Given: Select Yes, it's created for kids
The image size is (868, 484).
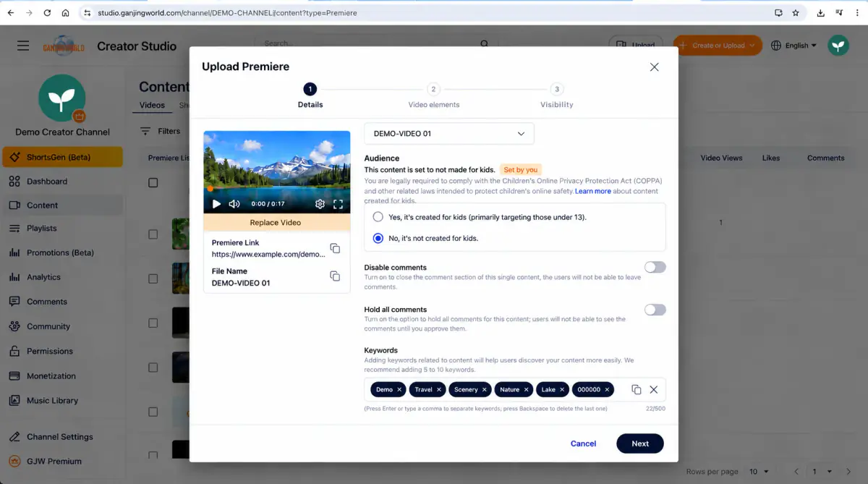Looking at the screenshot, I should [x=378, y=217].
